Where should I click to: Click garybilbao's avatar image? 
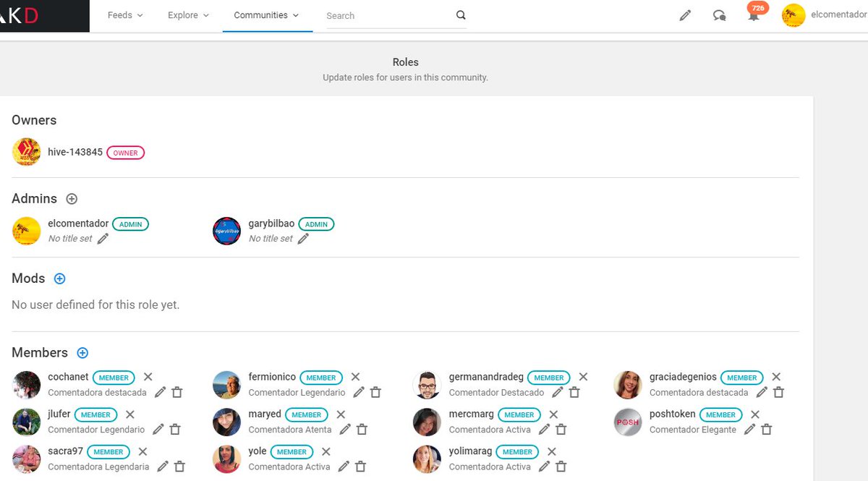pyautogui.click(x=227, y=231)
